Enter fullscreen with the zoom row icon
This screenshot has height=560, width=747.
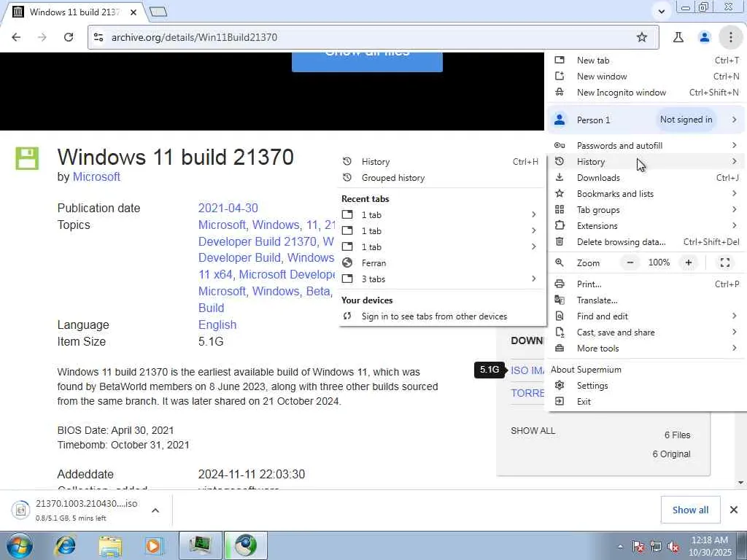click(724, 262)
